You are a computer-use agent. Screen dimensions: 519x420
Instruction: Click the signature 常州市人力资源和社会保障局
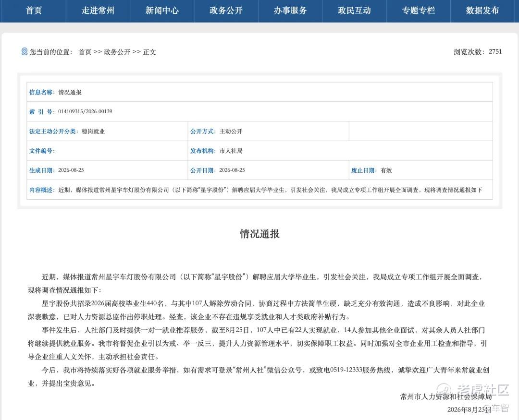446,396
